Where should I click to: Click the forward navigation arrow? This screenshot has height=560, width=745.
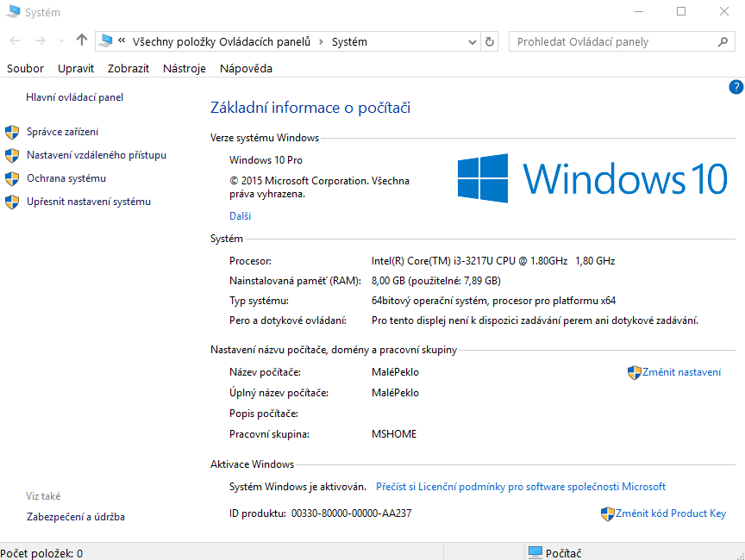(x=41, y=41)
